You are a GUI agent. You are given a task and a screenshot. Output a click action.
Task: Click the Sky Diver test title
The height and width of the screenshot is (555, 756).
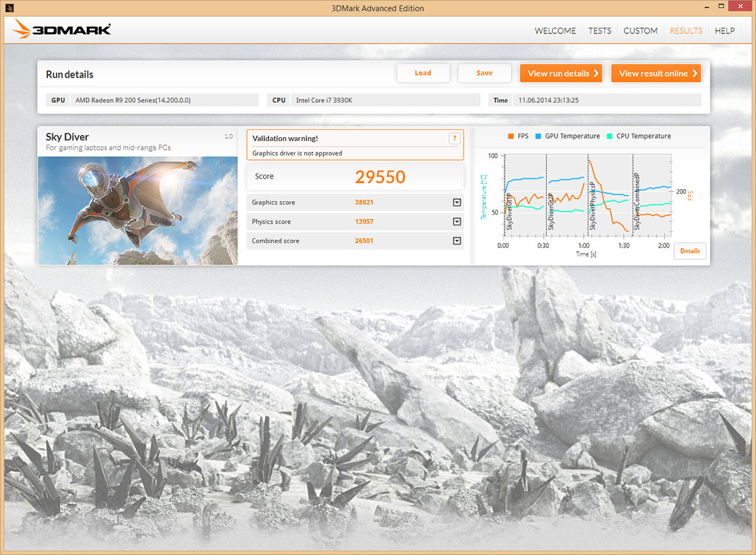[x=67, y=137]
